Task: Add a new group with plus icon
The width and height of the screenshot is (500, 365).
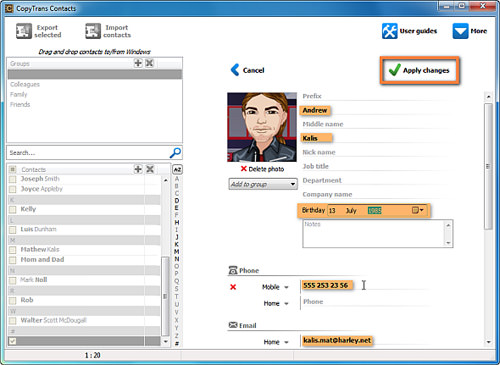Action: pos(138,63)
